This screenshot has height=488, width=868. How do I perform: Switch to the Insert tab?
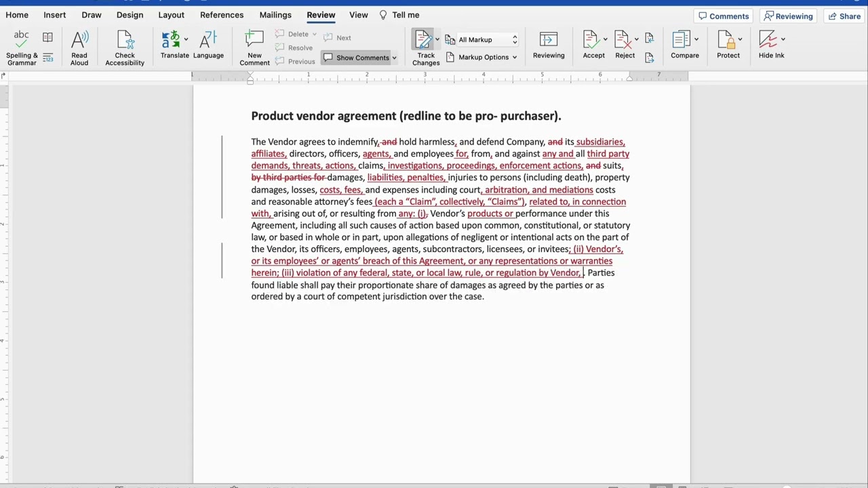(55, 15)
